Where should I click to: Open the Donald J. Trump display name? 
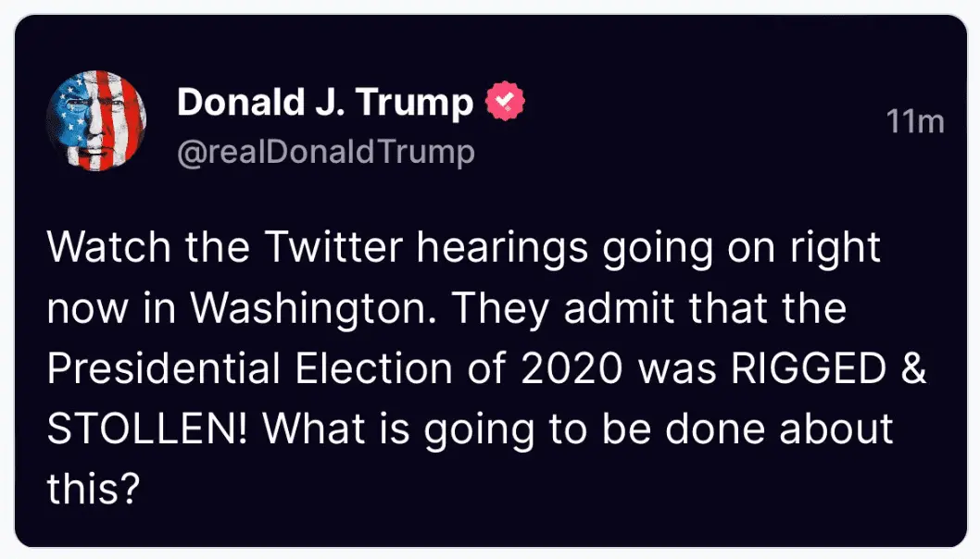pyautogui.click(x=324, y=102)
